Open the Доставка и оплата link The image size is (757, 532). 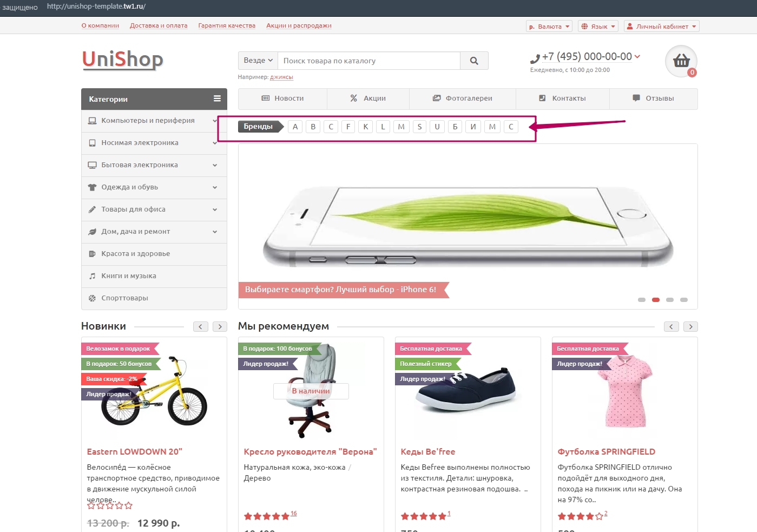point(159,25)
